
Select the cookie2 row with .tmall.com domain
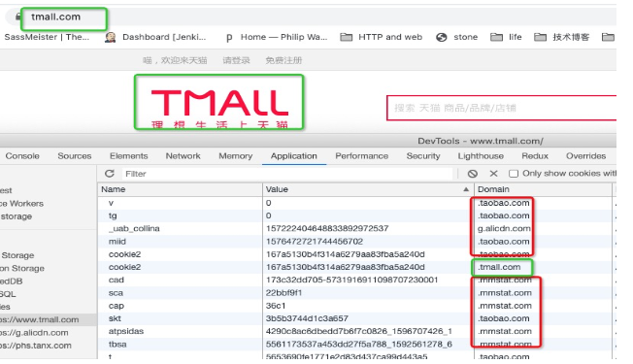click(x=355, y=267)
